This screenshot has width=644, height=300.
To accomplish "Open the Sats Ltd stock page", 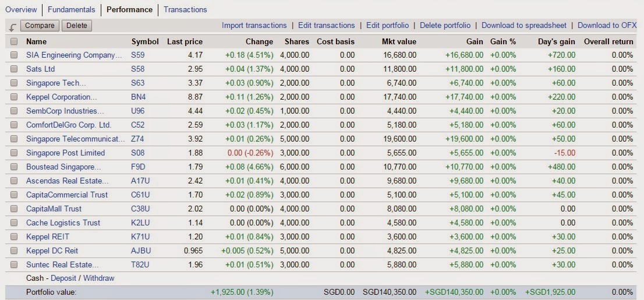I will coord(40,69).
